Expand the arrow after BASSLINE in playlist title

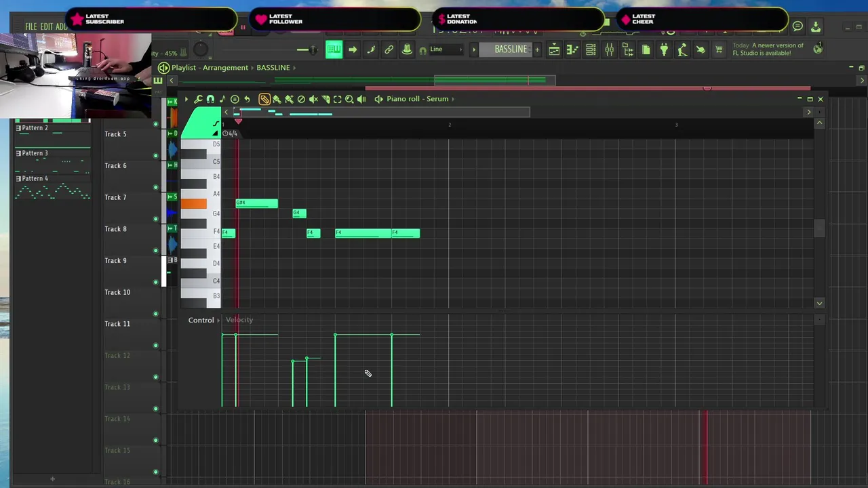click(x=294, y=68)
